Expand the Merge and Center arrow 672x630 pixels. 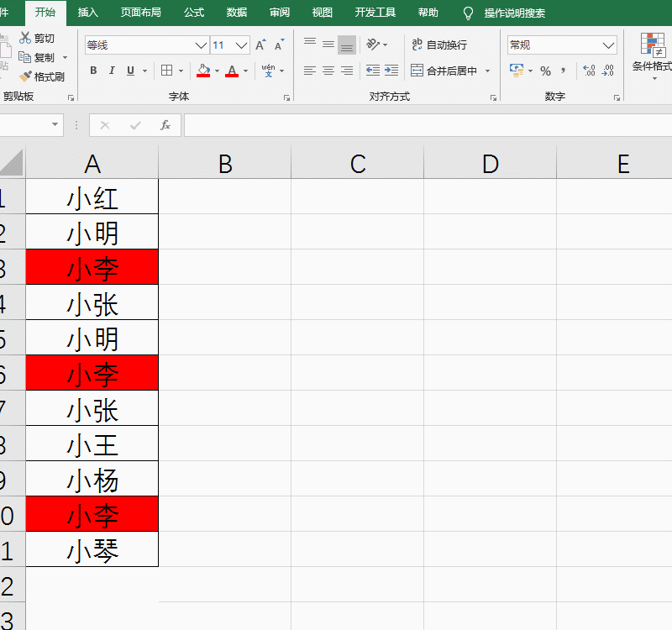click(487, 71)
